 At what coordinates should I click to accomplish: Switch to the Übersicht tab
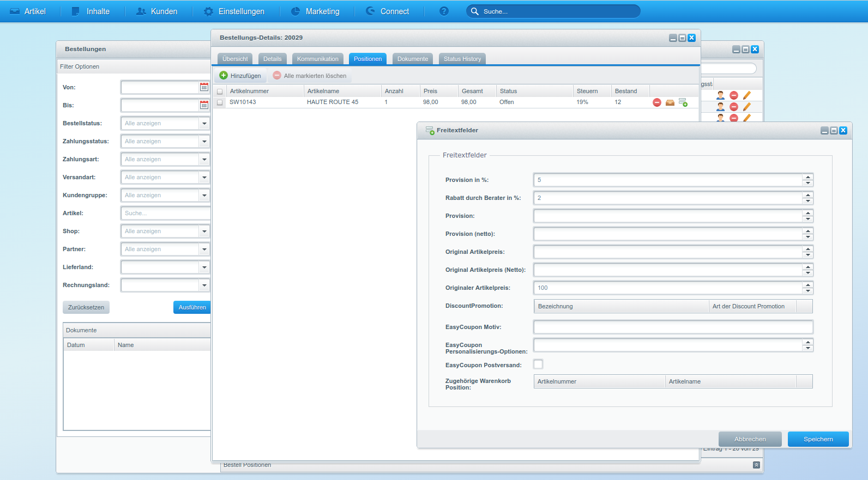point(235,59)
